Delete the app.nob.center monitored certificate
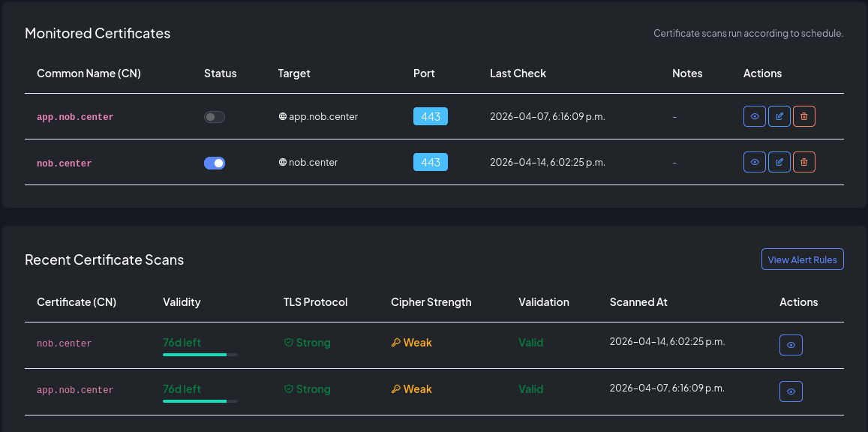The image size is (868, 432). tap(804, 117)
